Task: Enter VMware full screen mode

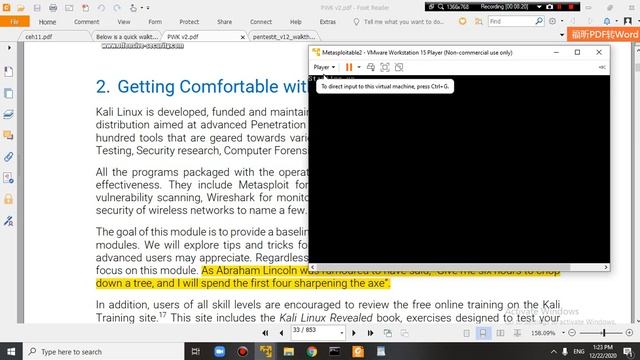Action: tap(385, 67)
